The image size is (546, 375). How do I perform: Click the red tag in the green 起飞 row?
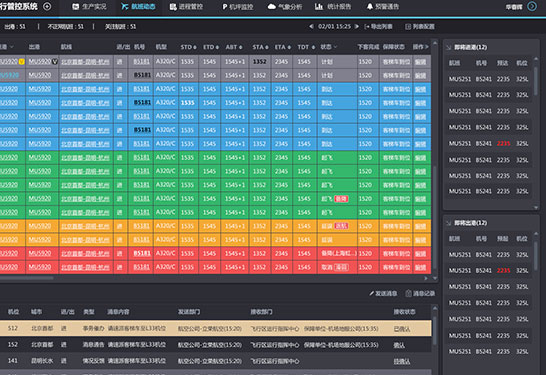(x=341, y=199)
